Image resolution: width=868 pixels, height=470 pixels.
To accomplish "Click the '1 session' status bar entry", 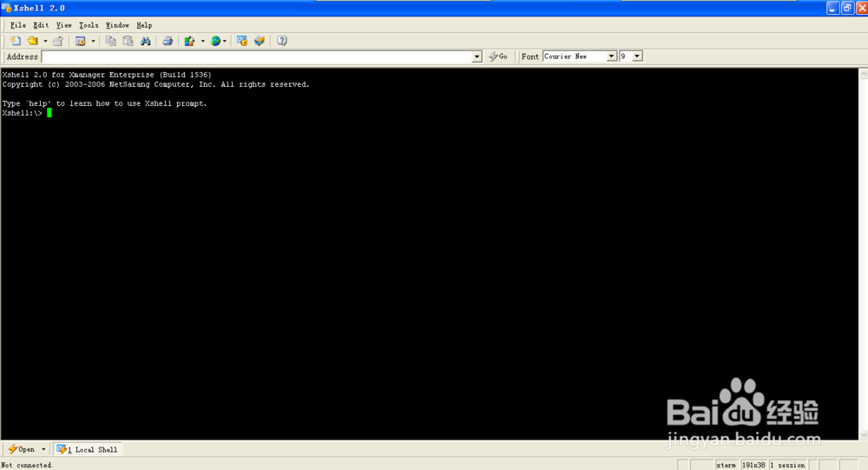I will point(788,465).
